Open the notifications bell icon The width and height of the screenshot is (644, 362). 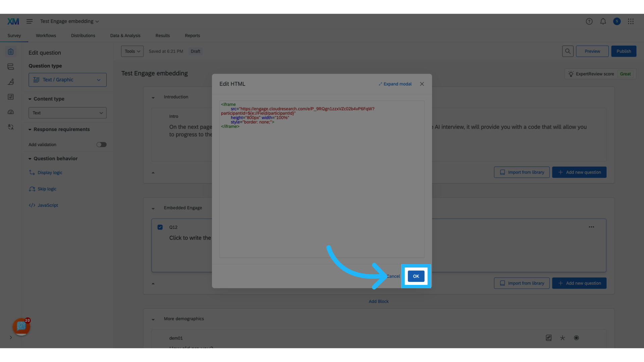click(603, 21)
